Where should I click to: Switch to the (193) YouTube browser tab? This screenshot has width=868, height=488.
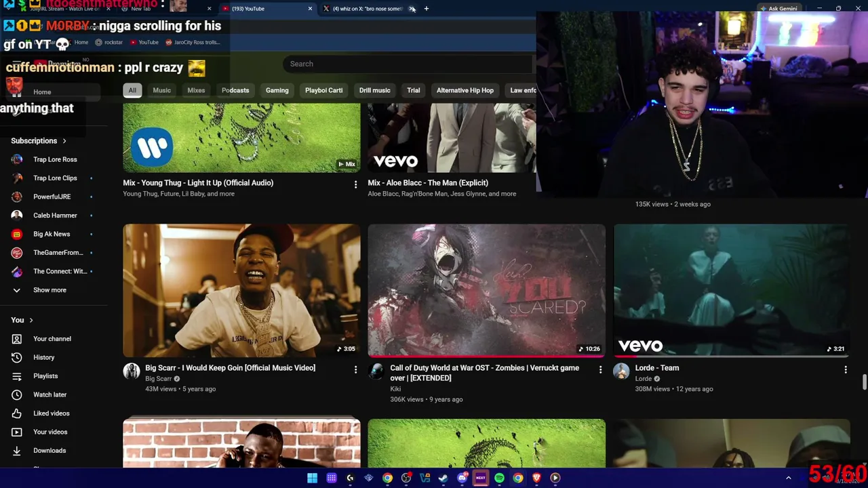click(267, 9)
